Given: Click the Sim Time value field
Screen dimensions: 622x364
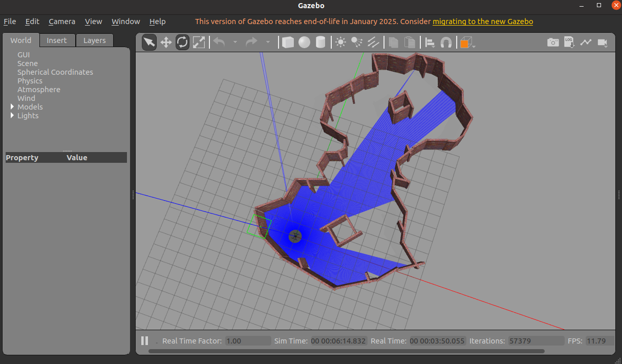Looking at the screenshot, I should (338, 340).
